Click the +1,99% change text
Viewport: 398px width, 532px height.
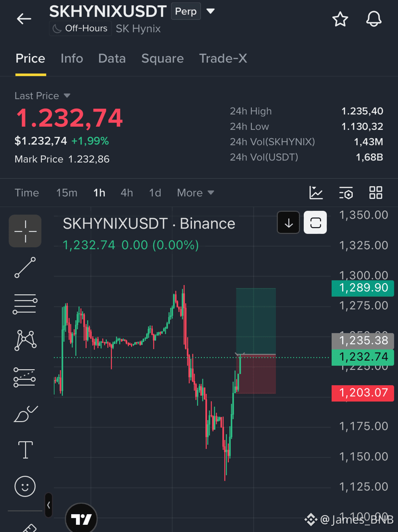click(x=90, y=141)
